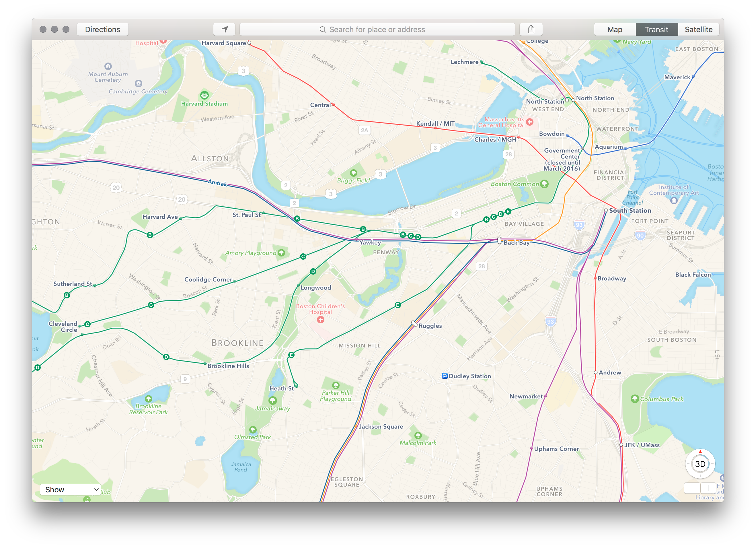Select the Amory Playground park icon
Viewport: 756px width, 548px height.
click(281, 252)
